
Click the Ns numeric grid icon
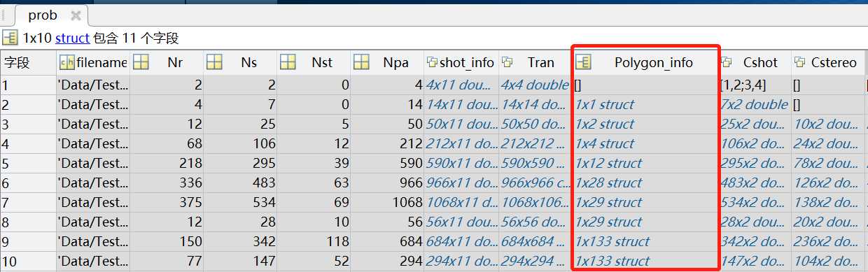click(214, 62)
